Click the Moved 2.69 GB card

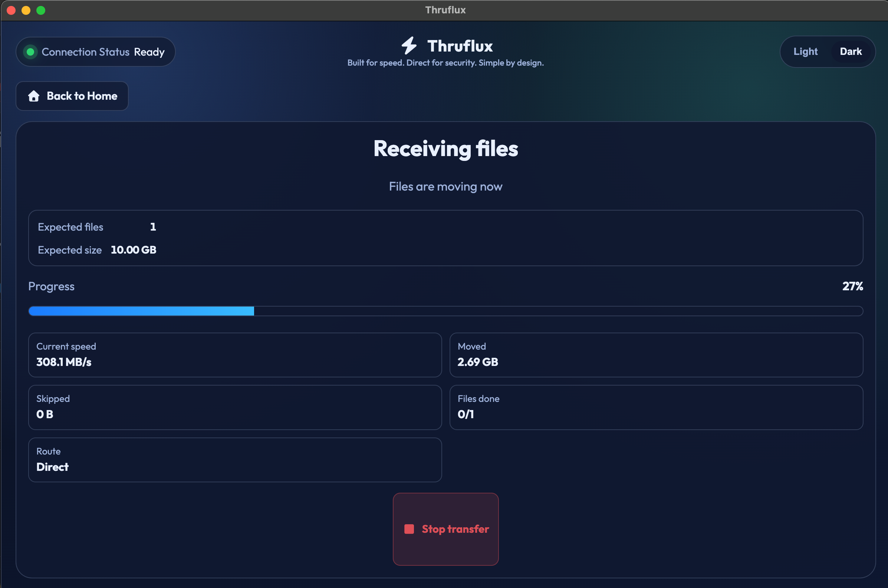click(656, 355)
